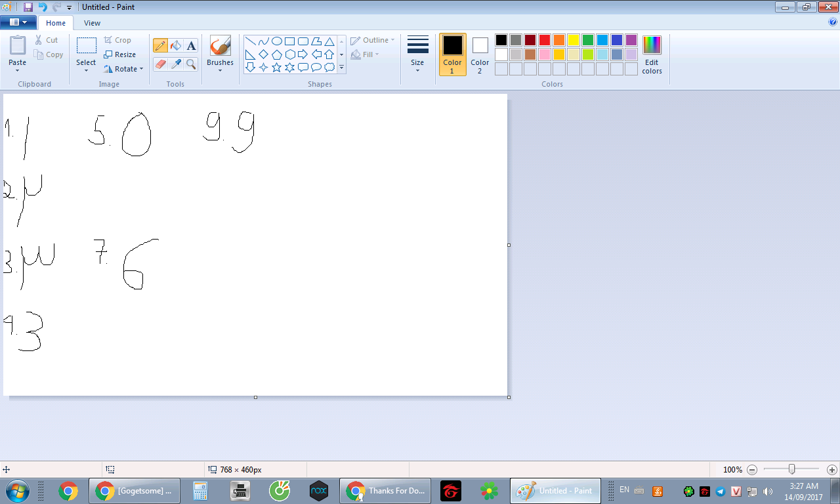The width and height of the screenshot is (840, 504).
Task: Click the Crop button
Action: point(117,40)
